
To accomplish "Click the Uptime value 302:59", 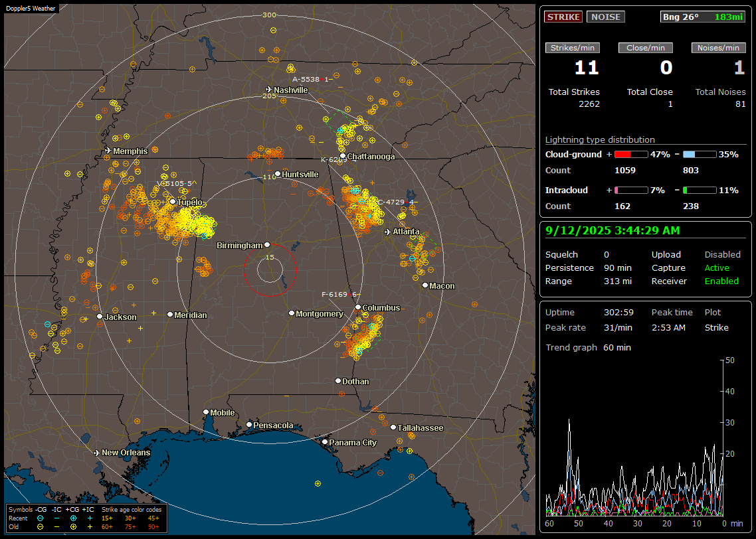I will [x=618, y=313].
